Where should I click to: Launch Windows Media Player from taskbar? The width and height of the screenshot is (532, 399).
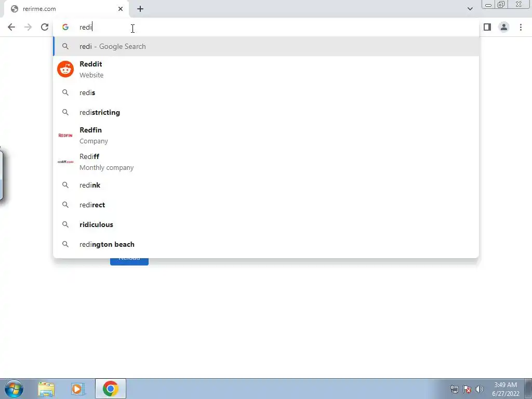point(78,389)
